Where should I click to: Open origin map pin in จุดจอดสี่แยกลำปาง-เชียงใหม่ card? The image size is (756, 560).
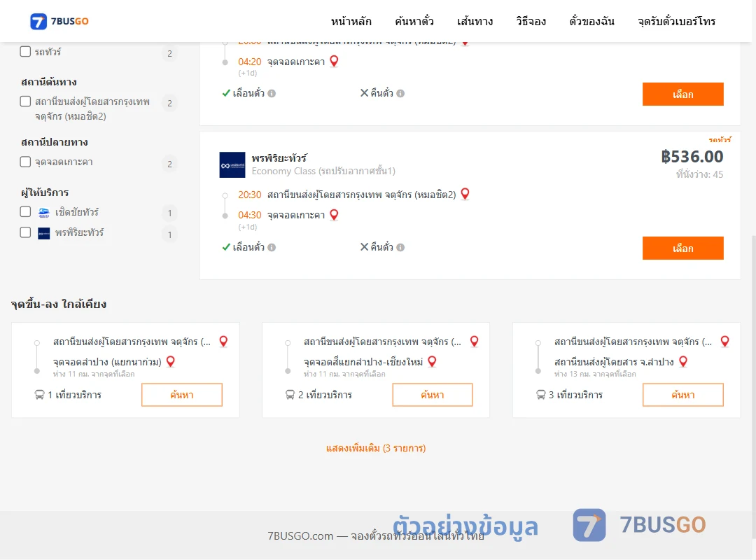tap(474, 341)
